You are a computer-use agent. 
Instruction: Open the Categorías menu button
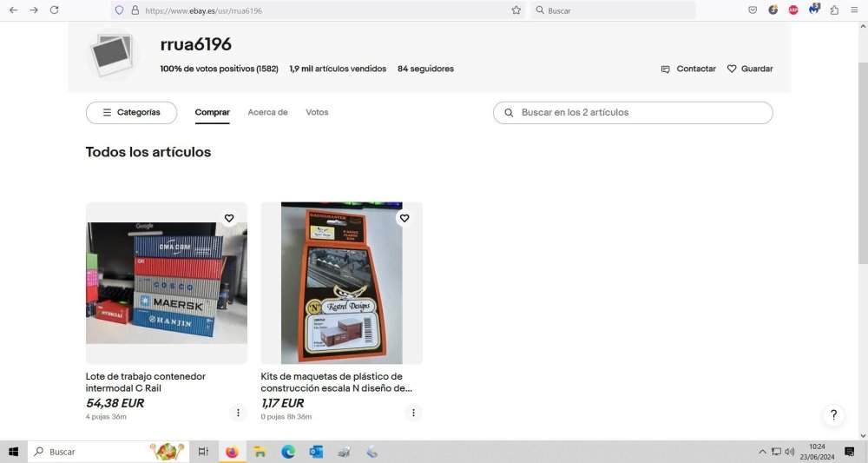131,112
